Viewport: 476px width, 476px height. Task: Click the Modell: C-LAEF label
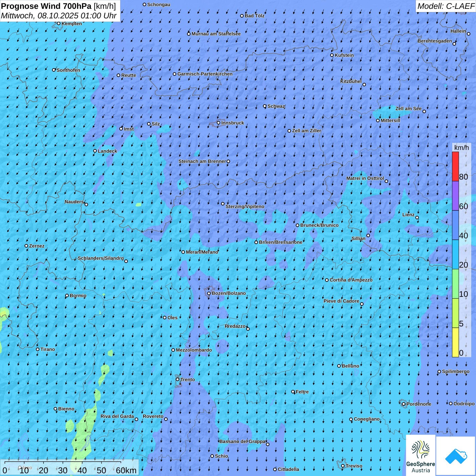(x=446, y=6)
